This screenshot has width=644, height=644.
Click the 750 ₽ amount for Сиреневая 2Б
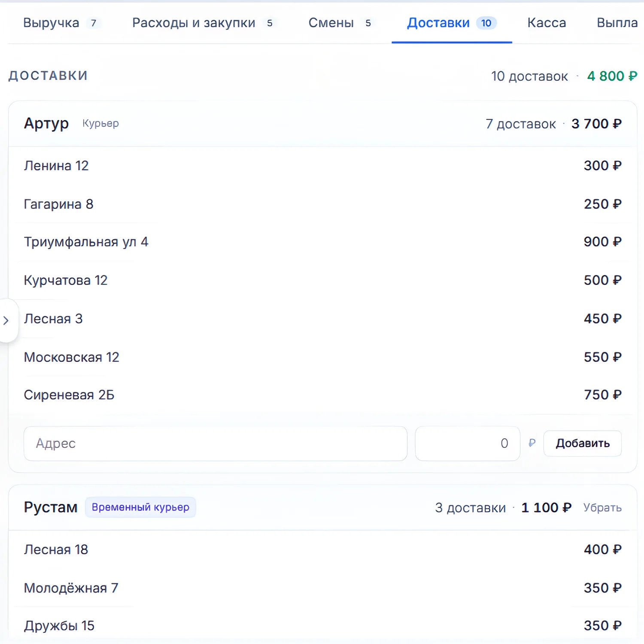[602, 395]
